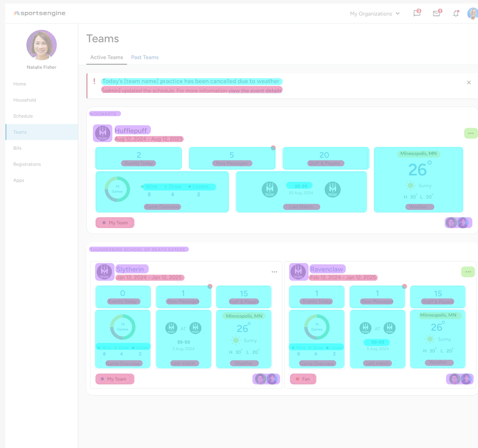
Task: Go to Registrations in sidebar
Action: point(27,164)
